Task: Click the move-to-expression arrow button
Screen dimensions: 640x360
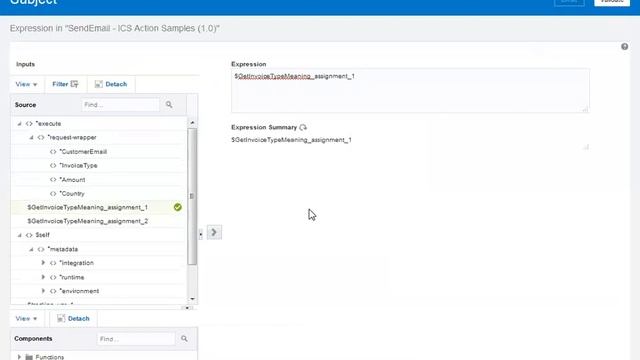Action: tap(214, 233)
